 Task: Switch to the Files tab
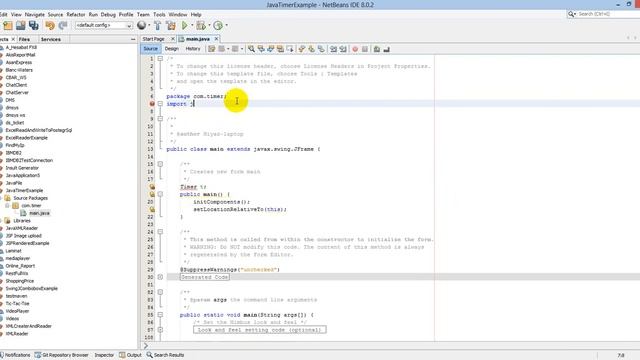coord(24,39)
